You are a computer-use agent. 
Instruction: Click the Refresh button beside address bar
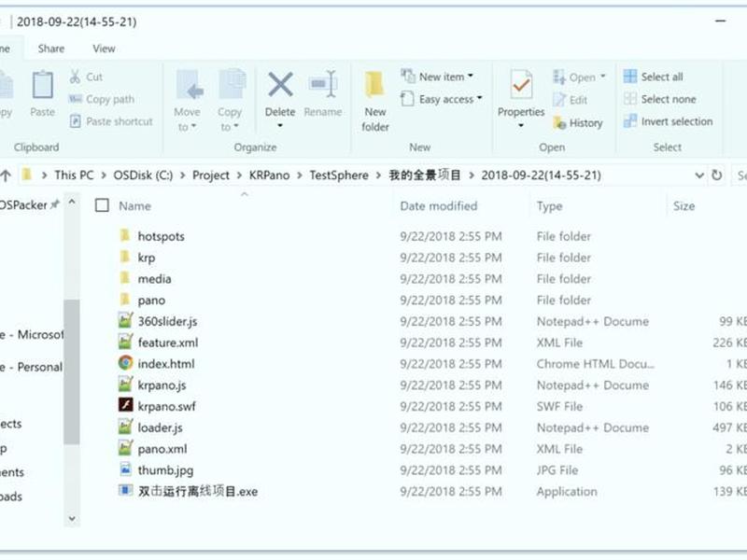(716, 175)
